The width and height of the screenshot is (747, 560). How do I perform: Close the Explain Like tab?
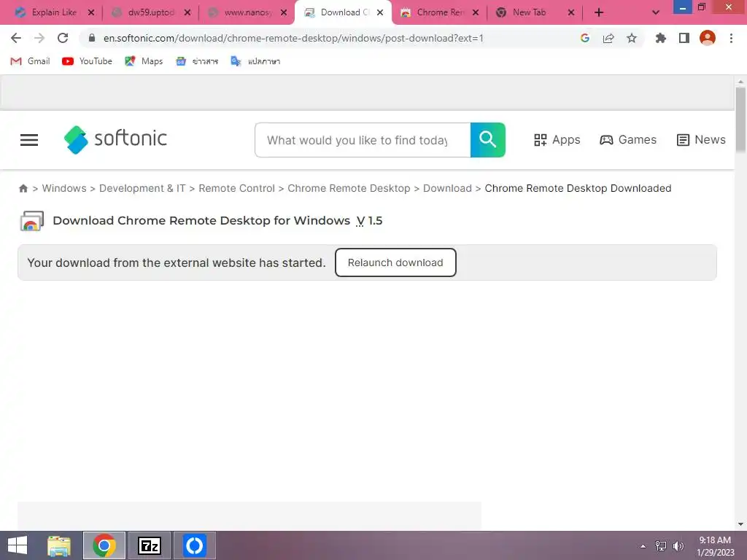tap(91, 12)
